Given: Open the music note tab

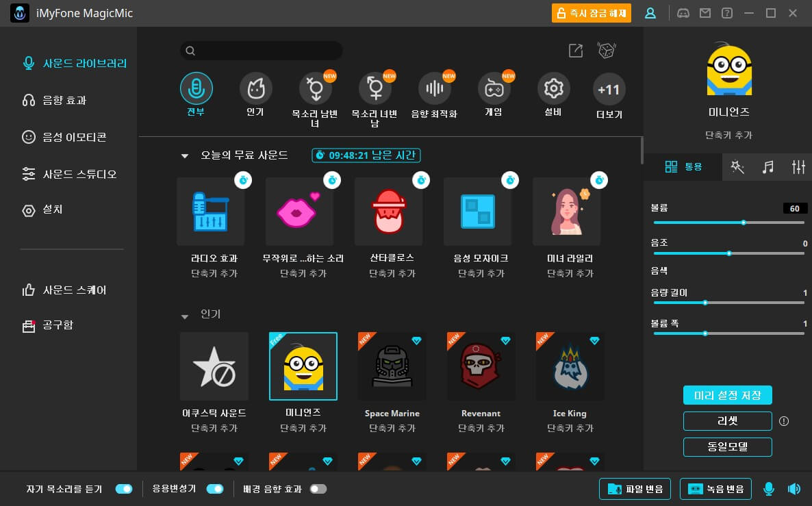Looking at the screenshot, I should (768, 167).
